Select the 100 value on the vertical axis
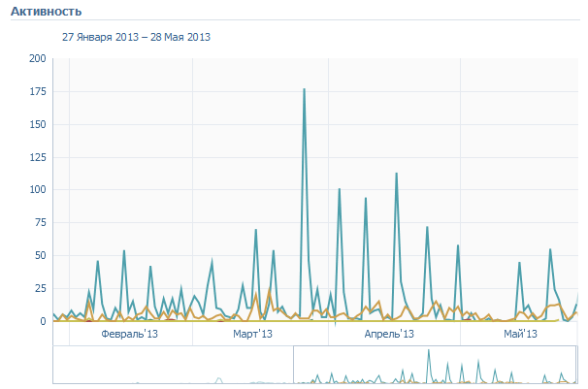 pyautogui.click(x=38, y=190)
